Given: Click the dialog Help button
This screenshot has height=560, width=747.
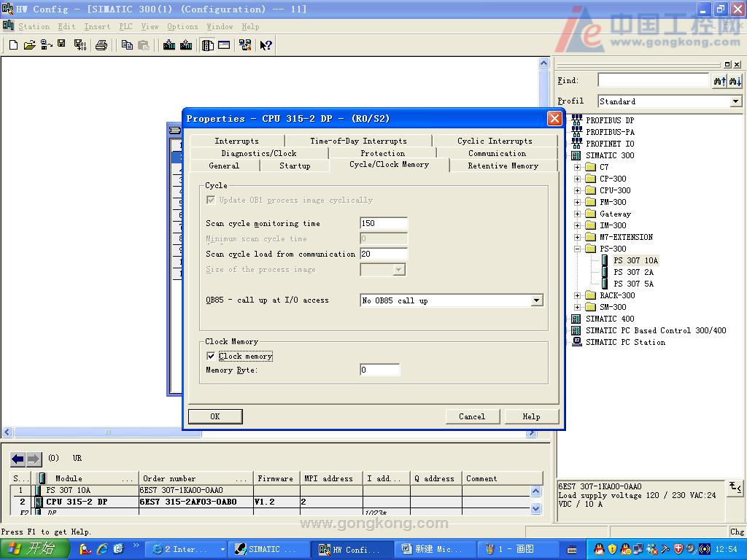Looking at the screenshot, I should (x=531, y=416).
